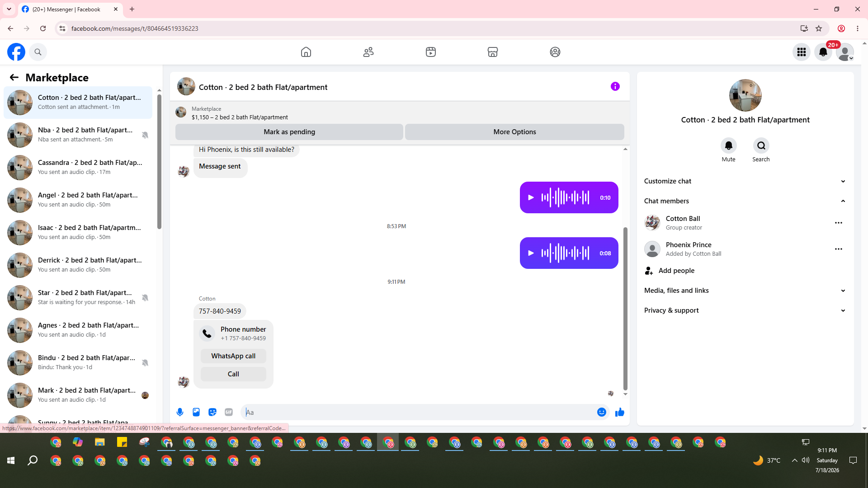Open options menu for Cotton Ball member

839,223
